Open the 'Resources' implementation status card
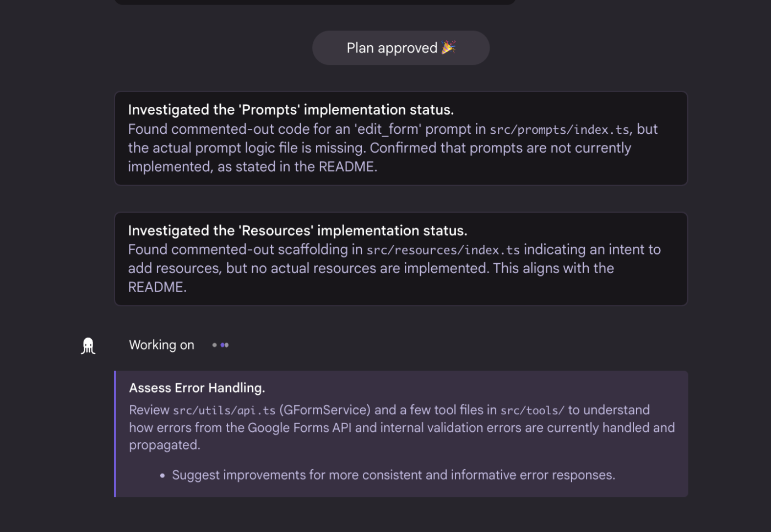771x532 pixels. [401, 259]
